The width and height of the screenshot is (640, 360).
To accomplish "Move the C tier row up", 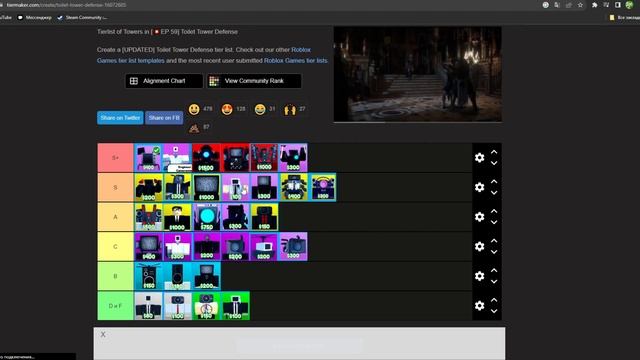I will pos(494,241).
